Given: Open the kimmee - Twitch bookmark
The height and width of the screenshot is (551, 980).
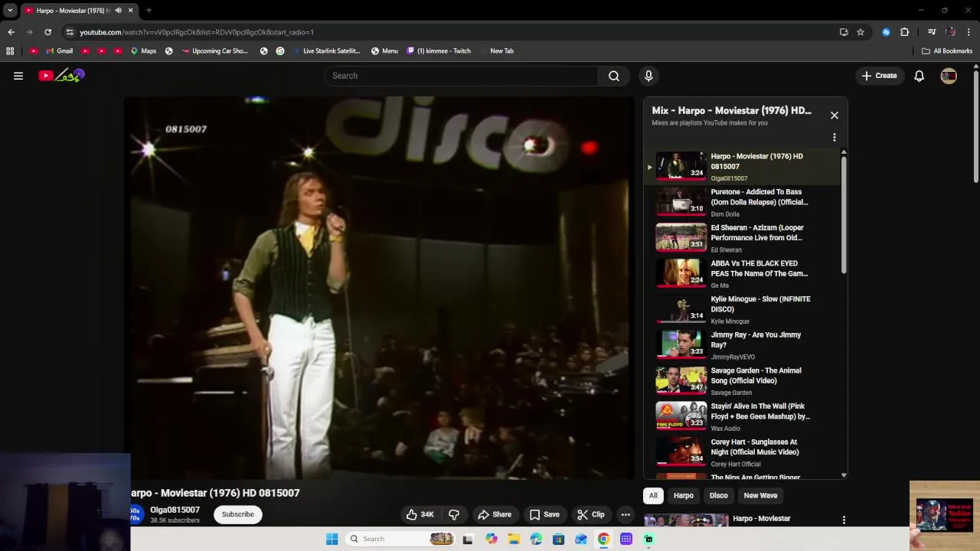Looking at the screenshot, I should [439, 51].
